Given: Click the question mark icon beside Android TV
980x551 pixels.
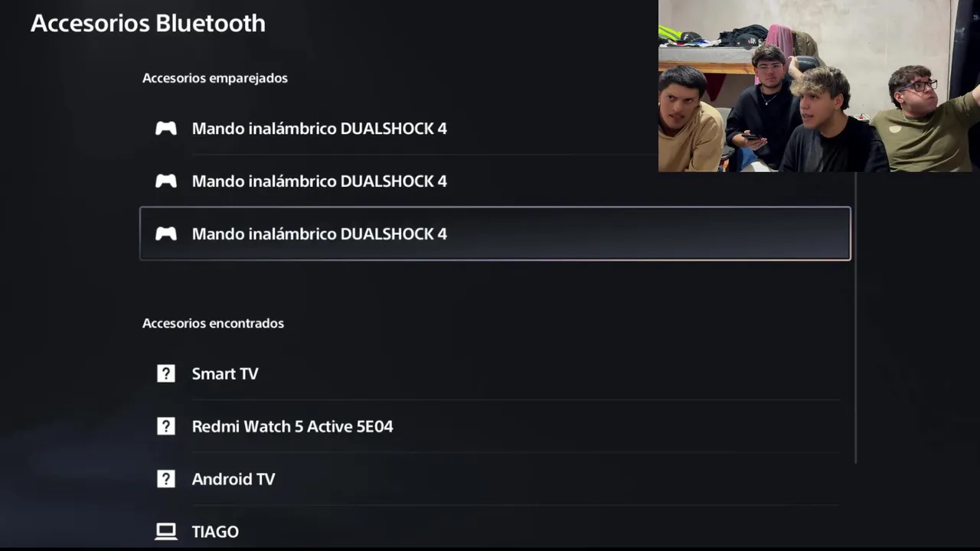Looking at the screenshot, I should click(x=166, y=479).
